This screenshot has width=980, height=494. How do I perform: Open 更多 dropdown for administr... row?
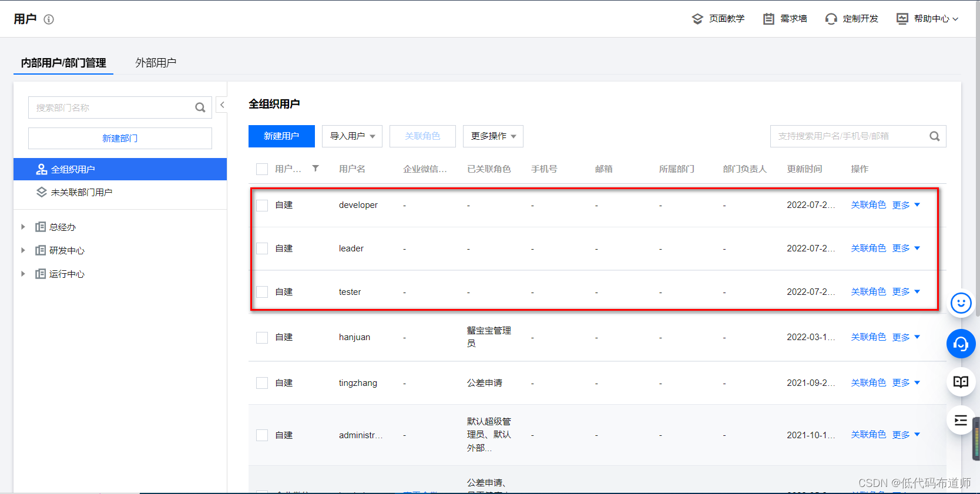coord(906,435)
